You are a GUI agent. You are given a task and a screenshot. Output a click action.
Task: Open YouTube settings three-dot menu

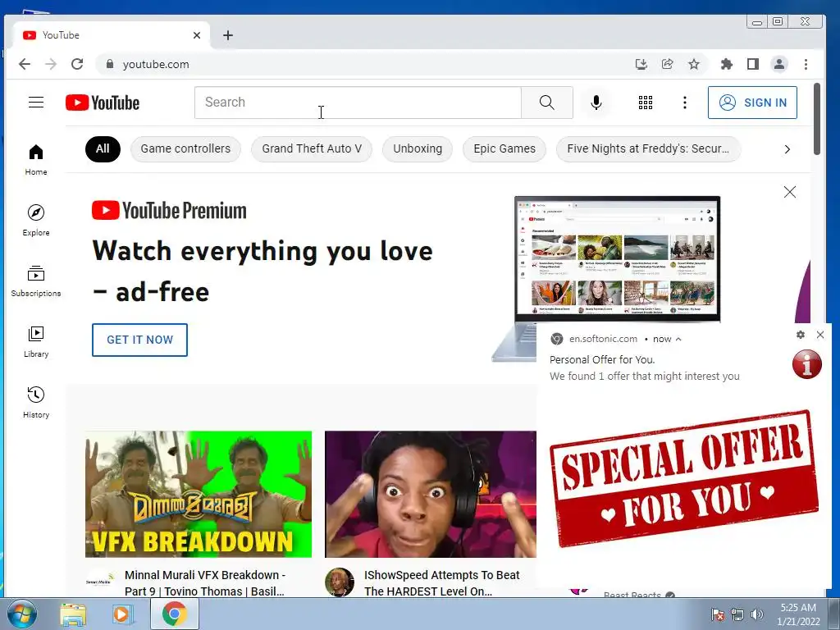coord(685,103)
